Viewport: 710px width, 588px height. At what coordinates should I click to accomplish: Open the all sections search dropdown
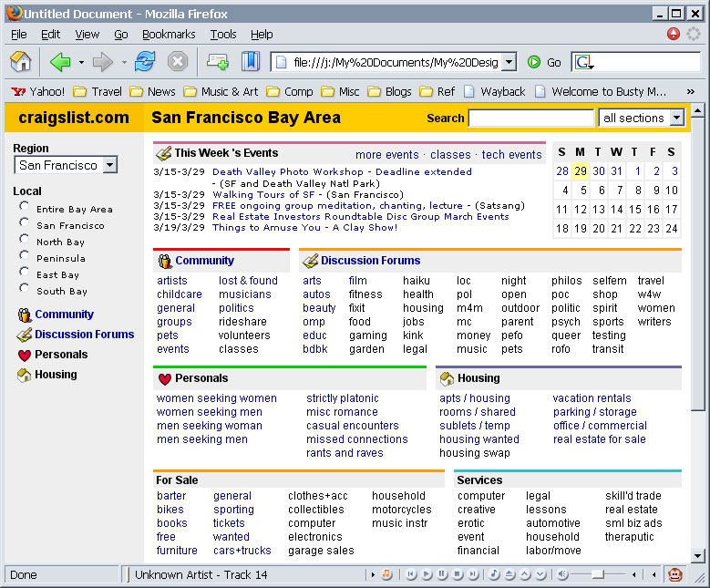(642, 118)
